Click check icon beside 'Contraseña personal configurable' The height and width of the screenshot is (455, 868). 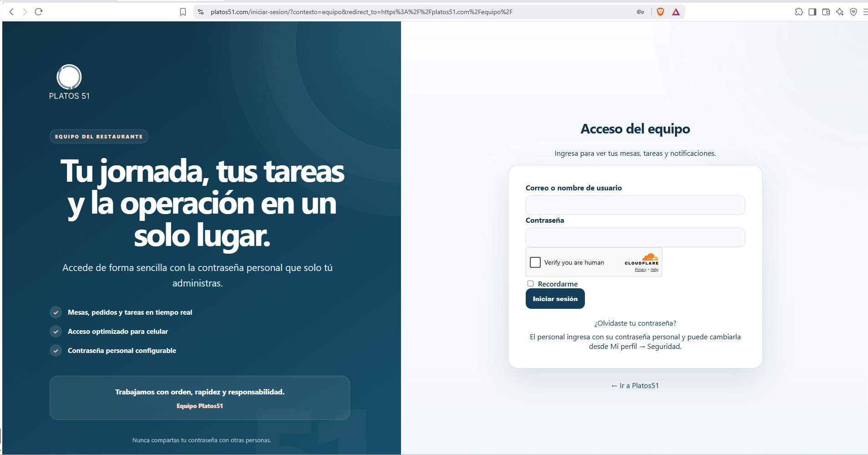click(x=56, y=351)
